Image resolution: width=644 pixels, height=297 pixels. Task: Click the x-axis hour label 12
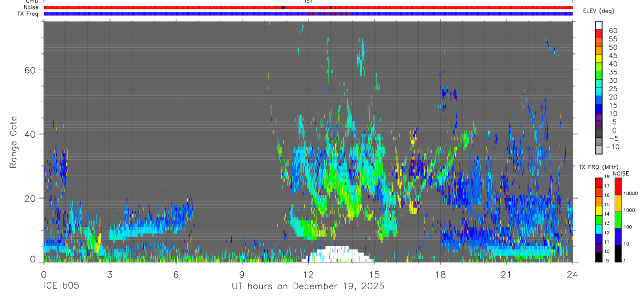pyautogui.click(x=308, y=274)
